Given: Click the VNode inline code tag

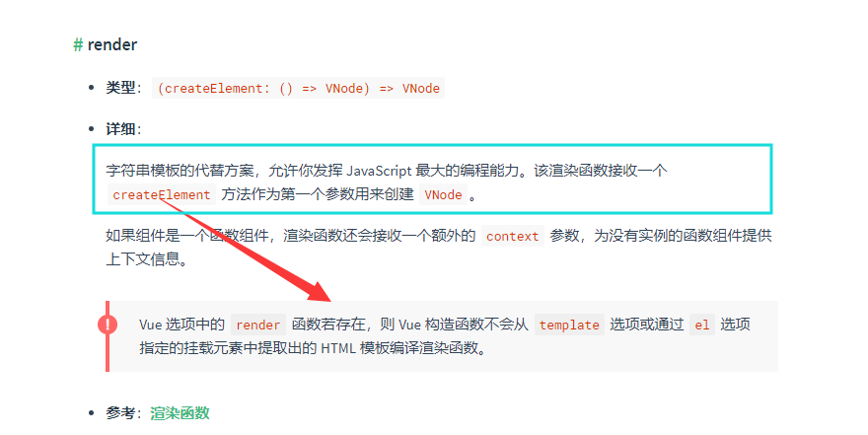Looking at the screenshot, I should click(x=443, y=194).
